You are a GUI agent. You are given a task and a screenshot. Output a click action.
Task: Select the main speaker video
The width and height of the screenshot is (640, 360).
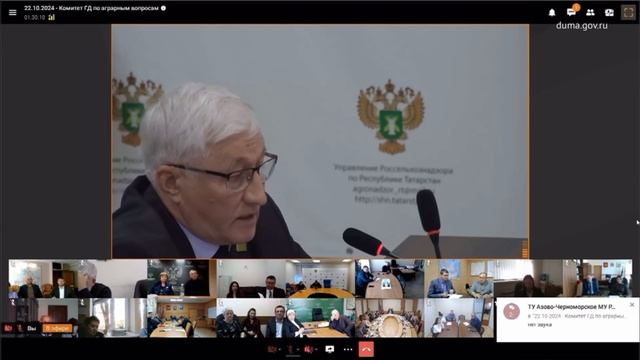[x=320, y=141]
